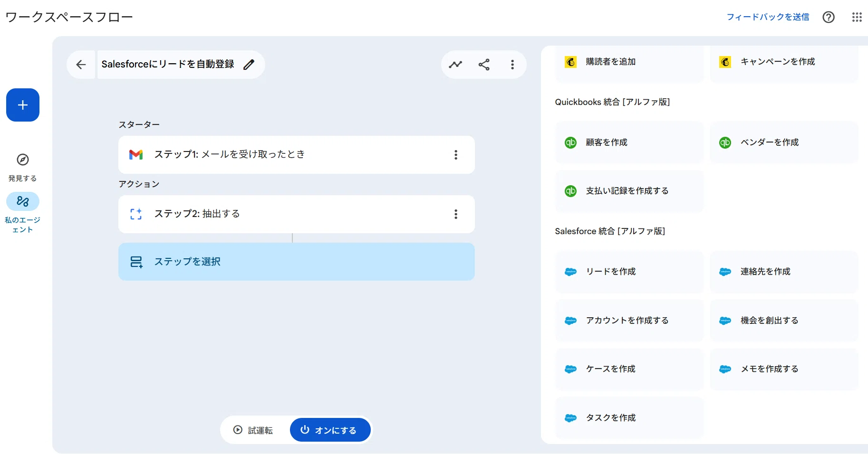Viewport: 868px width, 454px height.
Task: Click the share icon in the toolbar
Action: pos(484,65)
